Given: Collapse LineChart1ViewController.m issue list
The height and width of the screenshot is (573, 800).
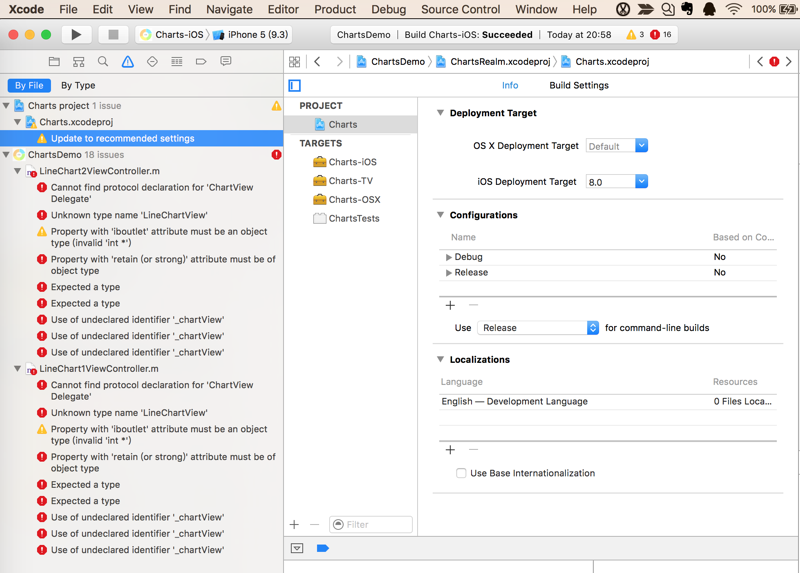Looking at the screenshot, I should point(17,368).
